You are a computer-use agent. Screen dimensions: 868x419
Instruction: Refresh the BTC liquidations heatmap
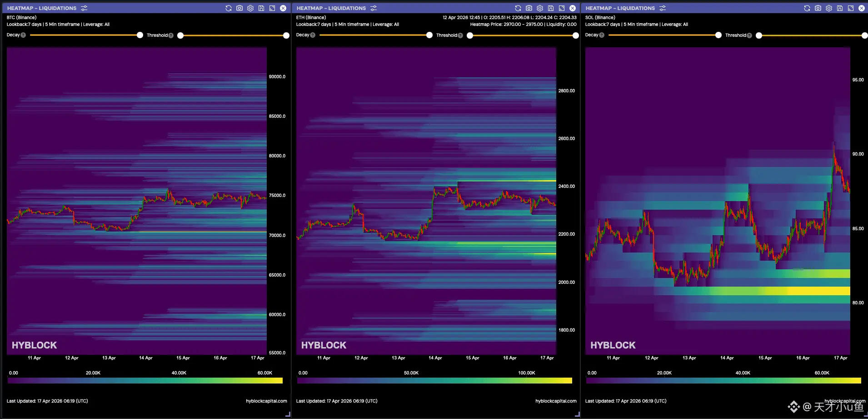tap(229, 8)
